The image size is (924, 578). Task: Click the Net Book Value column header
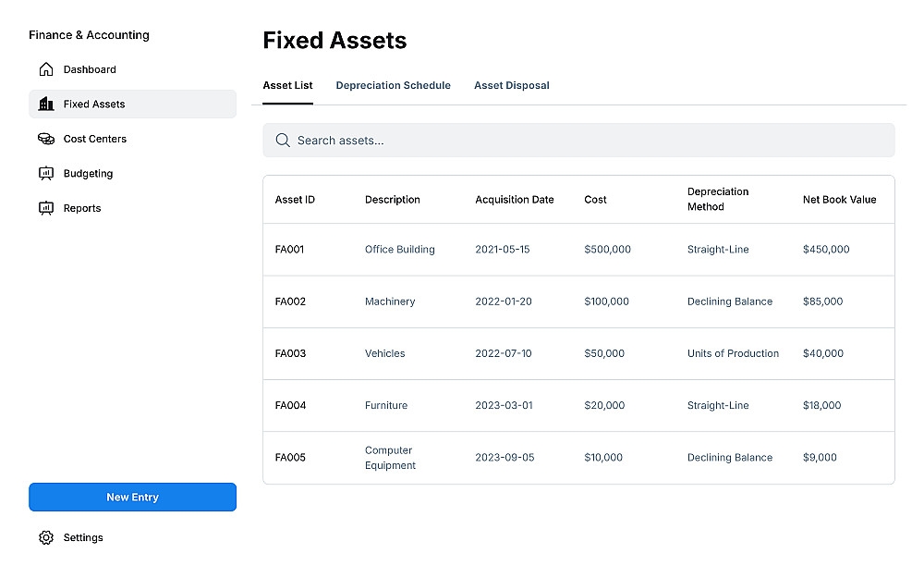point(839,200)
